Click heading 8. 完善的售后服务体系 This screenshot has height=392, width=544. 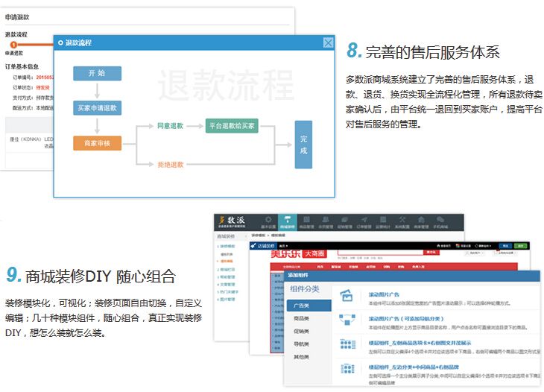click(x=423, y=51)
